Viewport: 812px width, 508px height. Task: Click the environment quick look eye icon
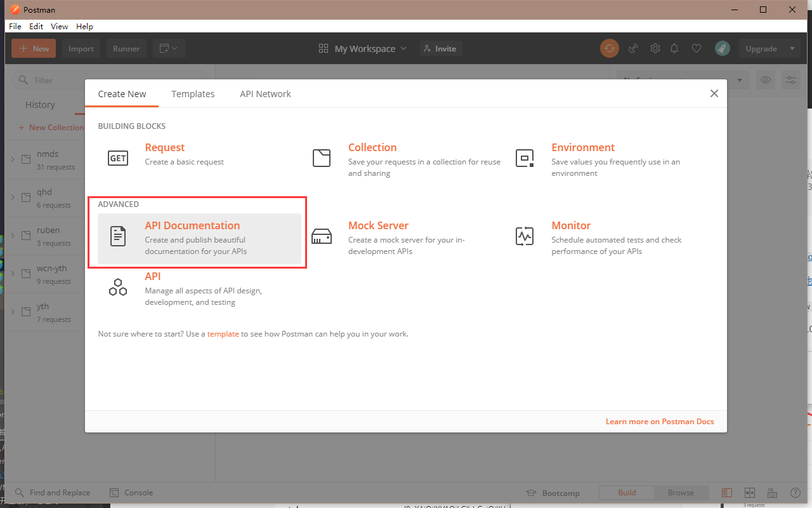766,80
